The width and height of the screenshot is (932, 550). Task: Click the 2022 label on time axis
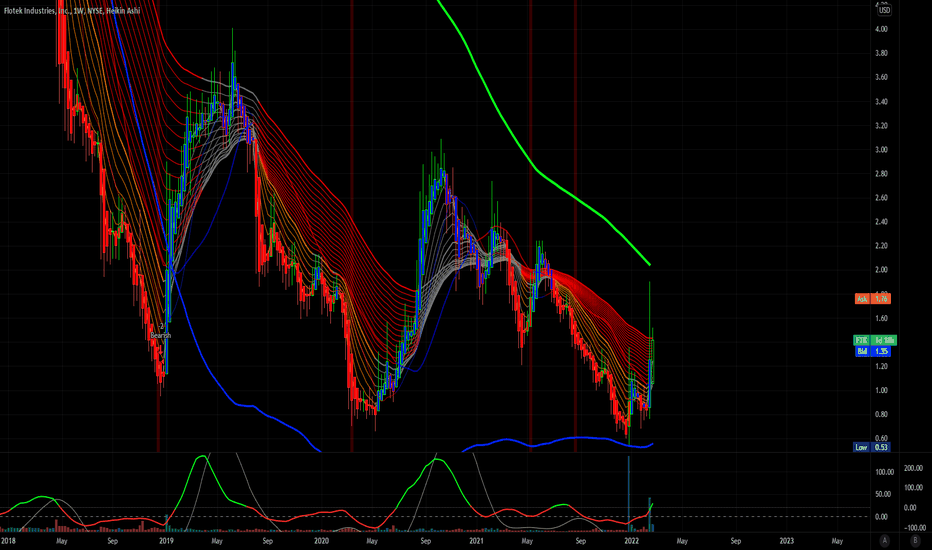pyautogui.click(x=631, y=541)
